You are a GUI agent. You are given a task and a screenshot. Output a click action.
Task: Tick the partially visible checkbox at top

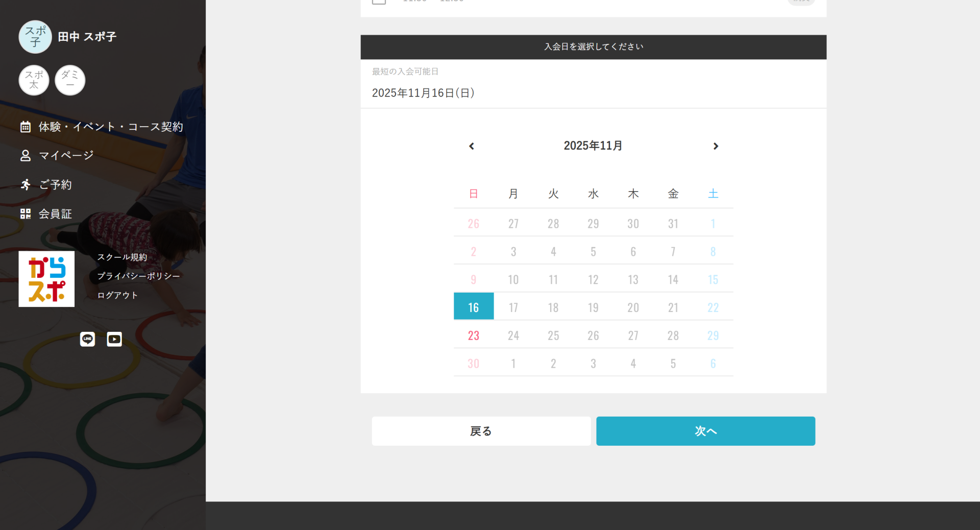tap(379, 2)
